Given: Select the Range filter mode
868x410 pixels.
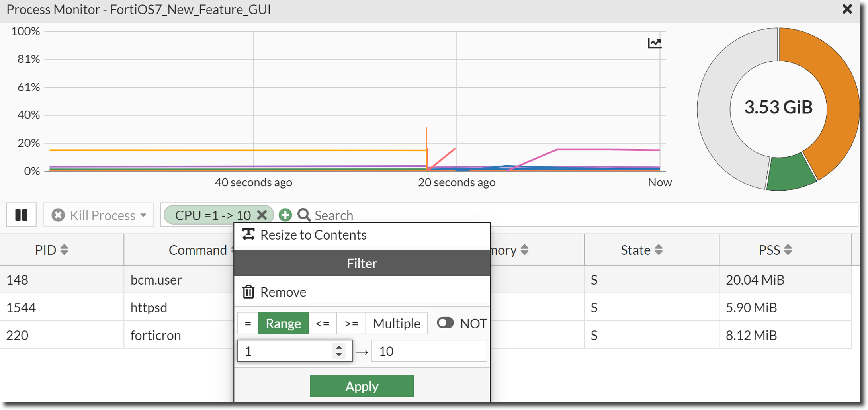Looking at the screenshot, I should click(283, 323).
